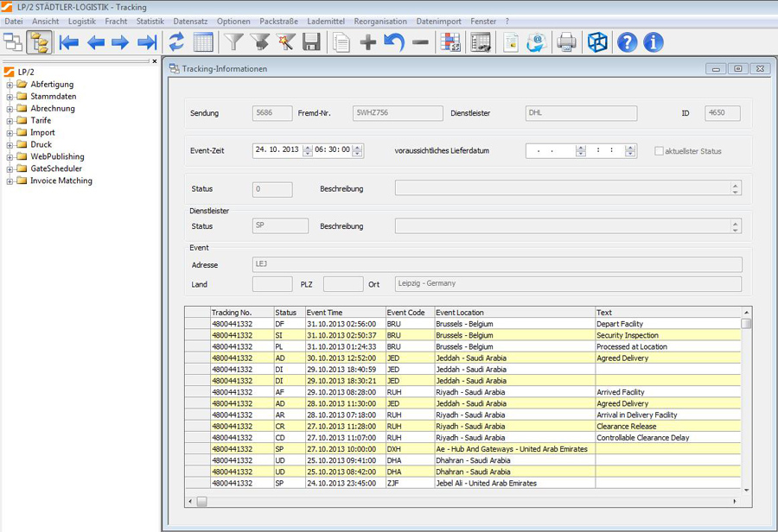This screenshot has width=778, height=532.
Task: Click the colored grid layout icon
Action: (450, 42)
